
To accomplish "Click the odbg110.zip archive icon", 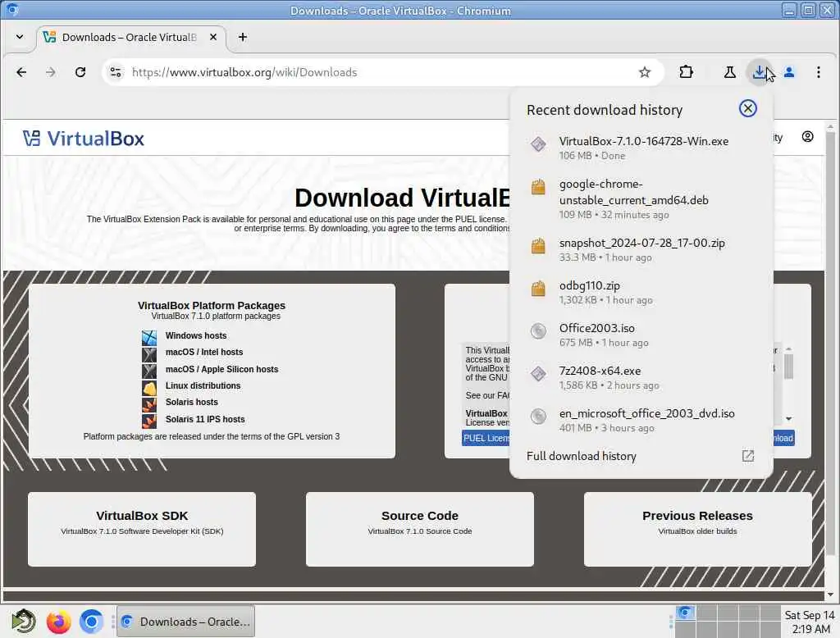I will coord(538,289).
